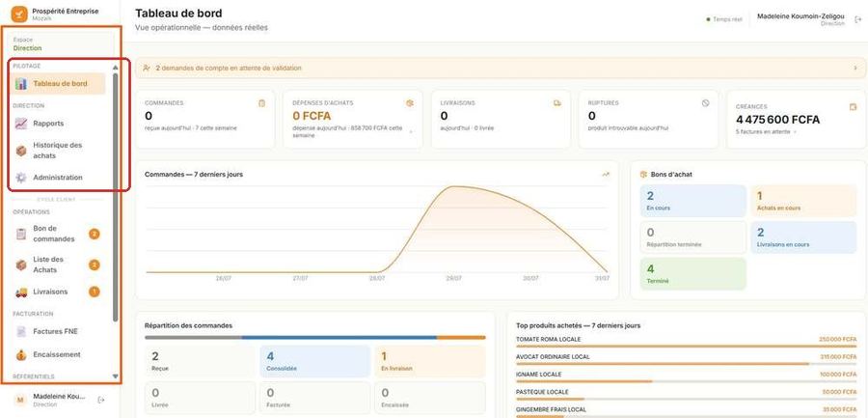Open the pending validation banner chevron
The image size is (868, 418).
pyautogui.click(x=854, y=69)
